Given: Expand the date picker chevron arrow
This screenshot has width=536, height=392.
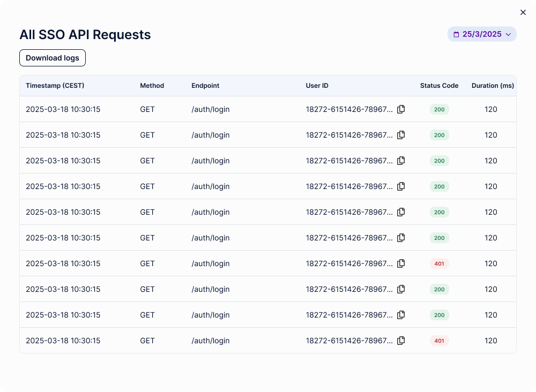Looking at the screenshot, I should (508, 34).
